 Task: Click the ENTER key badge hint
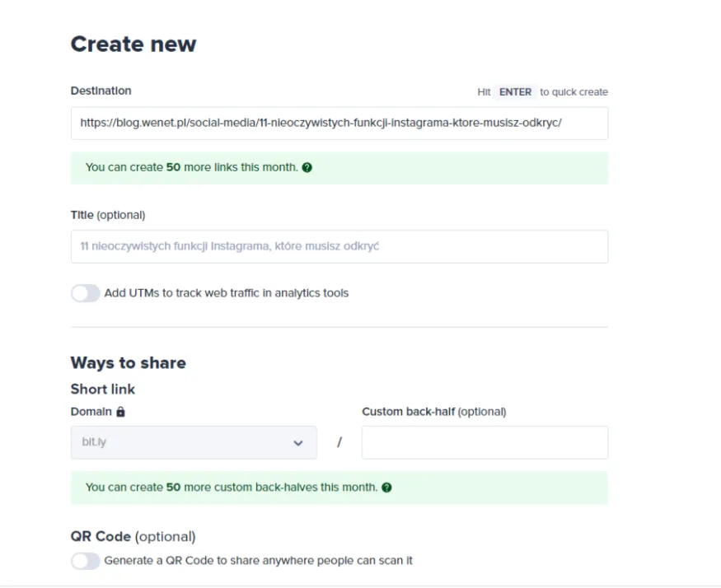(515, 92)
